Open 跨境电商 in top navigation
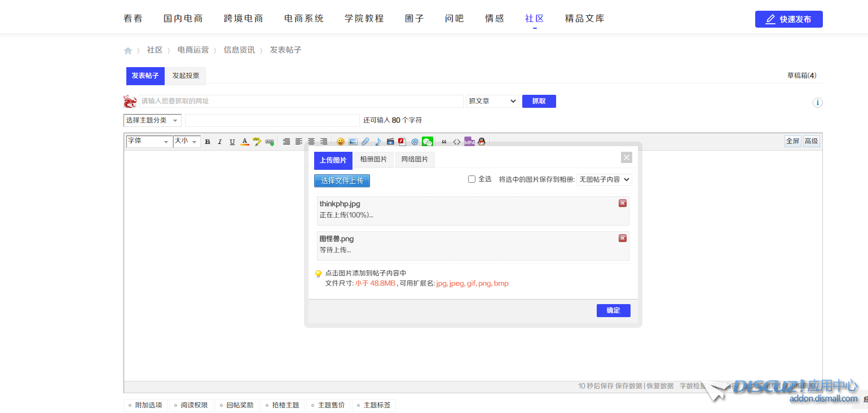This screenshot has width=868, height=413. pyautogui.click(x=244, y=19)
